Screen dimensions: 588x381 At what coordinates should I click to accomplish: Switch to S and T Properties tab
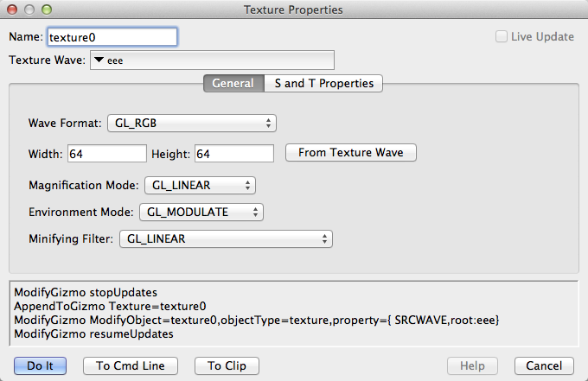(323, 84)
